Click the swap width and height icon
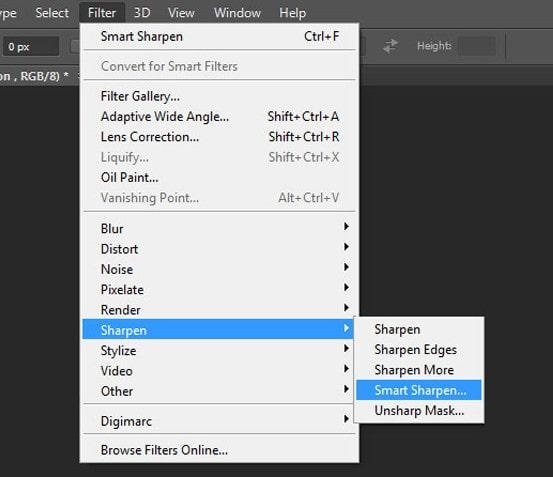 point(390,46)
